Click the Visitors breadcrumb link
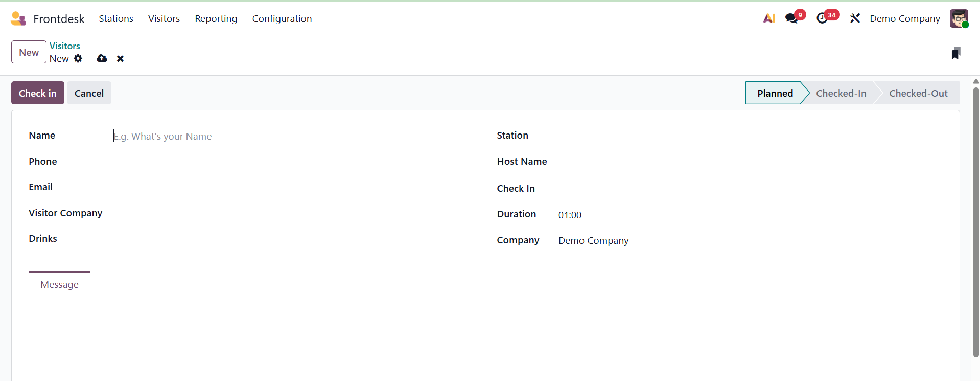The width and height of the screenshot is (980, 381). click(x=64, y=46)
